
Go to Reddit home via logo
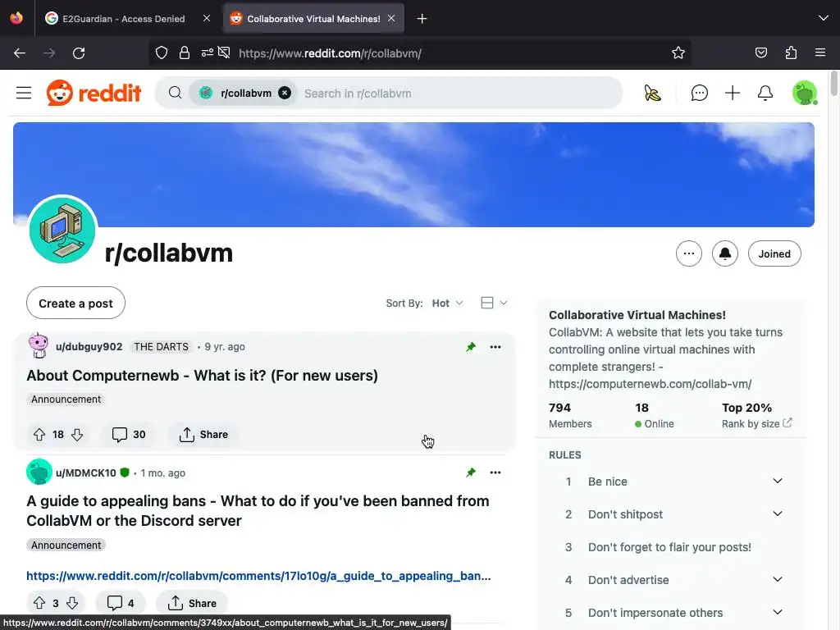point(94,94)
